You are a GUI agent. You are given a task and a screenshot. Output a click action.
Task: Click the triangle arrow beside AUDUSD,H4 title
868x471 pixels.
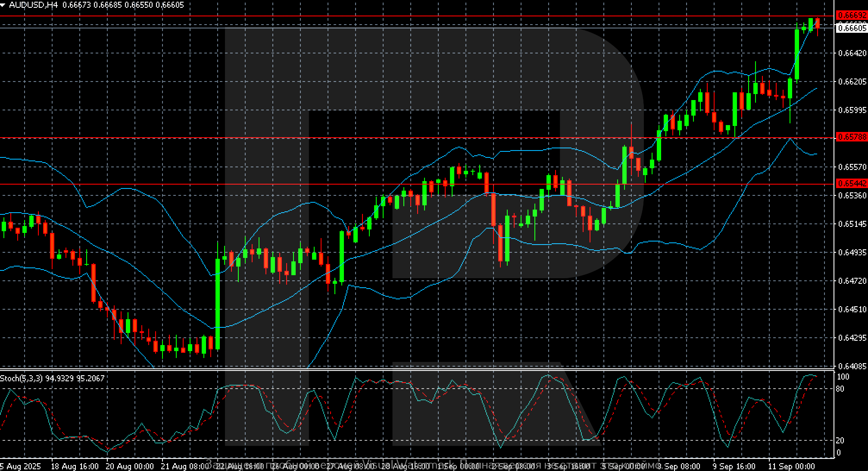(x=3, y=5)
